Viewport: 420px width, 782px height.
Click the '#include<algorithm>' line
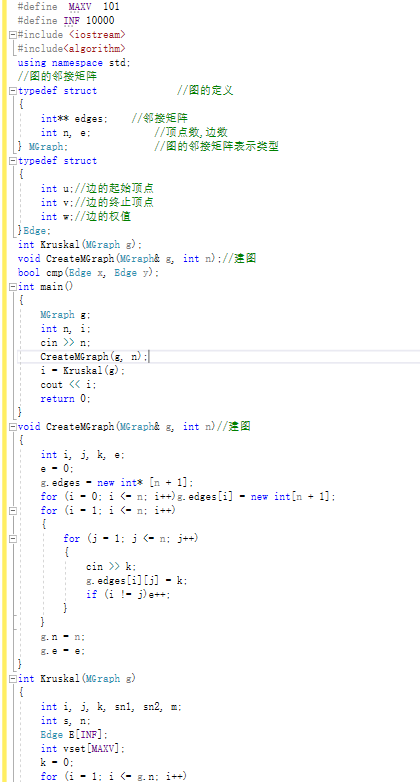tap(71, 49)
